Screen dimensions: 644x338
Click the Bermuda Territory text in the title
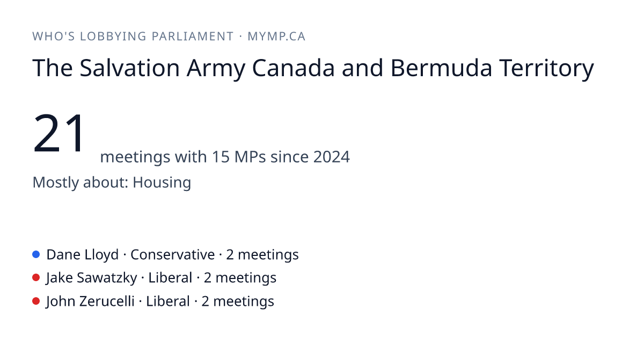pos(492,69)
